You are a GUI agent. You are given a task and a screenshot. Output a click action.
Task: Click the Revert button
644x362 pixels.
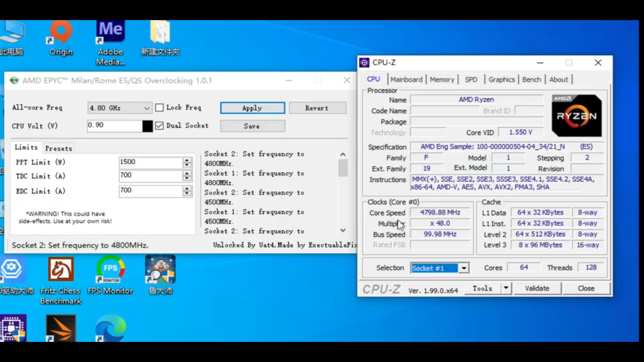317,108
